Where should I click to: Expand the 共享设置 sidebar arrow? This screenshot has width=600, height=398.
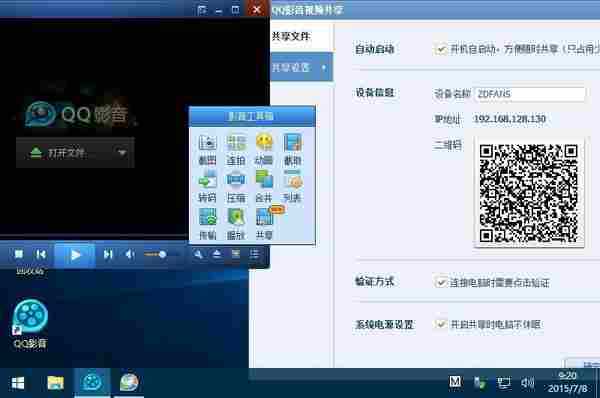point(324,68)
